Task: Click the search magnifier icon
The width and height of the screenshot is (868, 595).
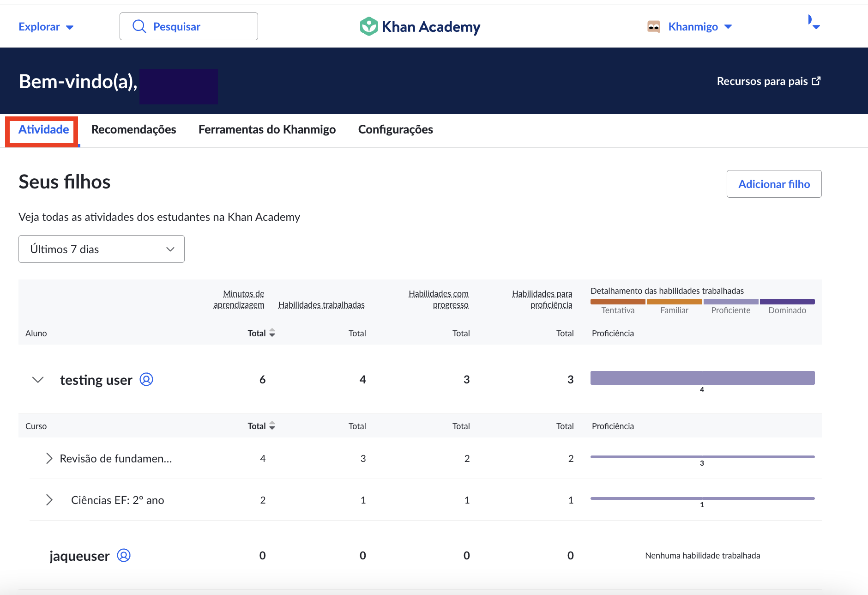Action: pyautogui.click(x=139, y=26)
